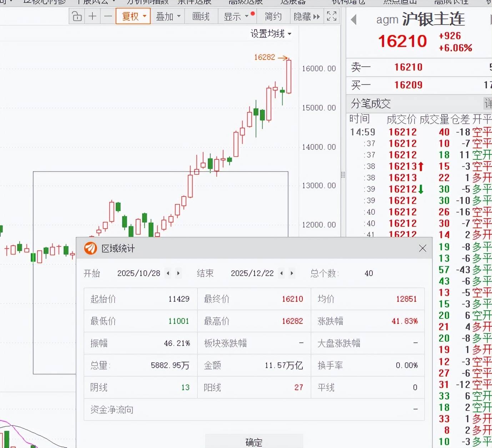Image resolution: width=492 pixels, height=448 pixels.
Task: Select the 画线 drawing tool
Action: coord(201,16)
